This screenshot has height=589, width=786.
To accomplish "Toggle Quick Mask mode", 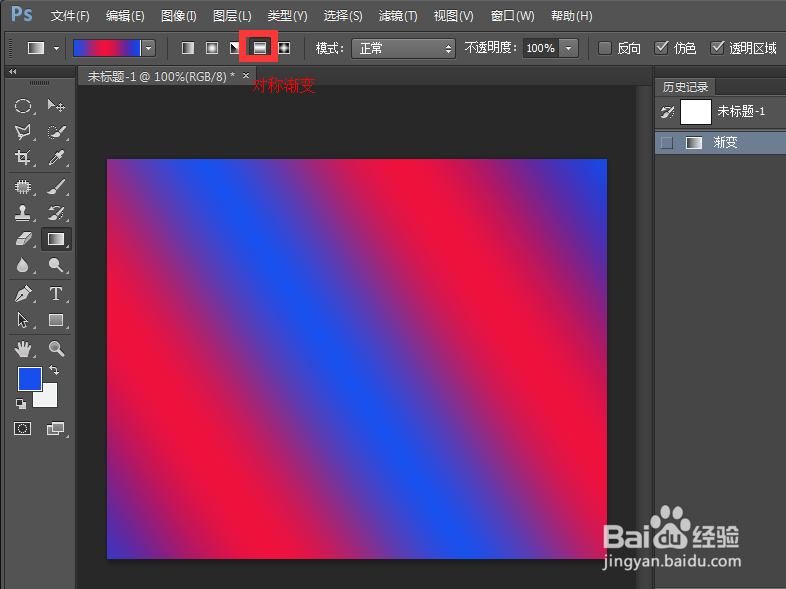I will (23, 429).
